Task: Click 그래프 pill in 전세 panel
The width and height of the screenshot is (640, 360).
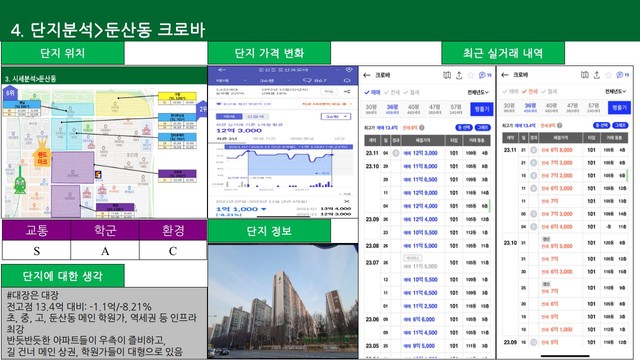Action: [x=620, y=125]
